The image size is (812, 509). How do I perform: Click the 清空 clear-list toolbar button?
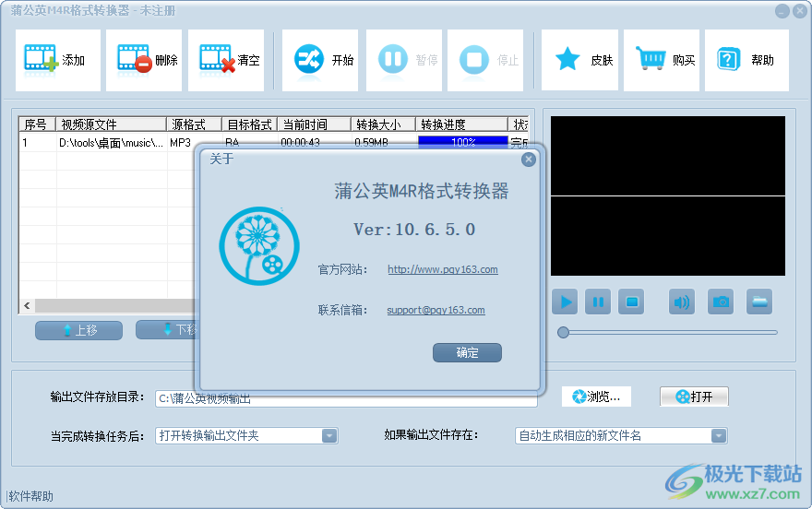(226, 60)
